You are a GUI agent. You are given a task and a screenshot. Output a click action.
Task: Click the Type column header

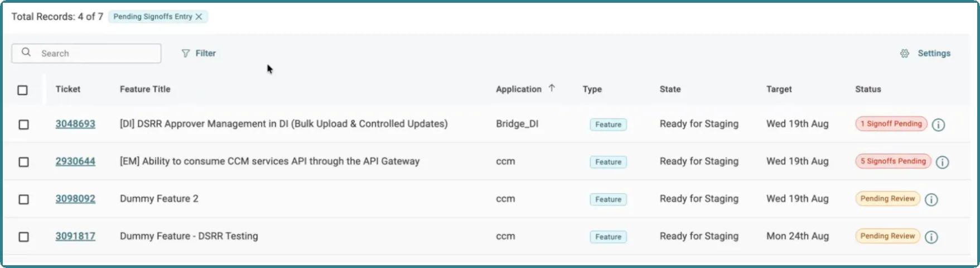(592, 89)
